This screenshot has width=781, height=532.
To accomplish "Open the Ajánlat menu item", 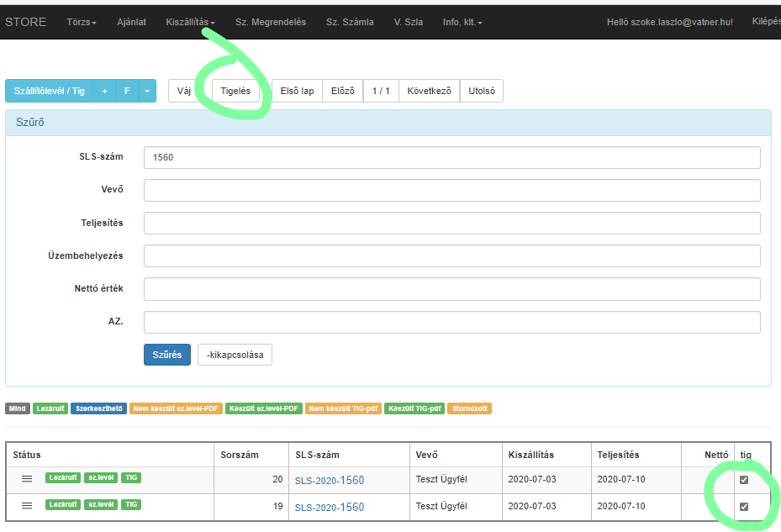I will pyautogui.click(x=131, y=22).
